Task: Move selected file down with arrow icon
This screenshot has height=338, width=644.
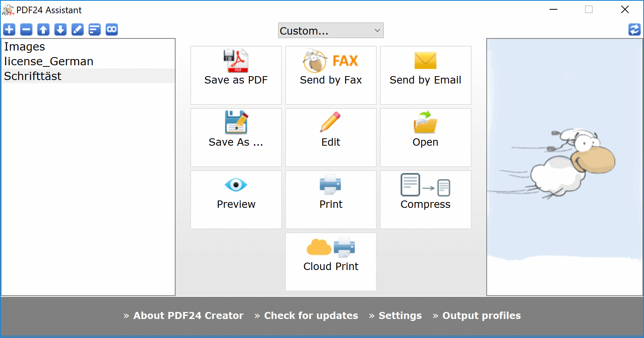Action: point(61,30)
